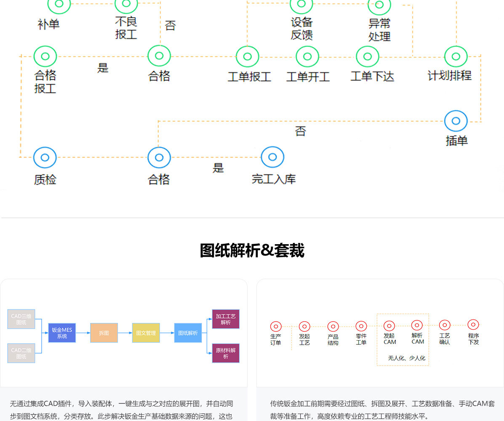Click the 完工入库 blue circle icon
This screenshot has height=421, width=504.
[x=272, y=157]
